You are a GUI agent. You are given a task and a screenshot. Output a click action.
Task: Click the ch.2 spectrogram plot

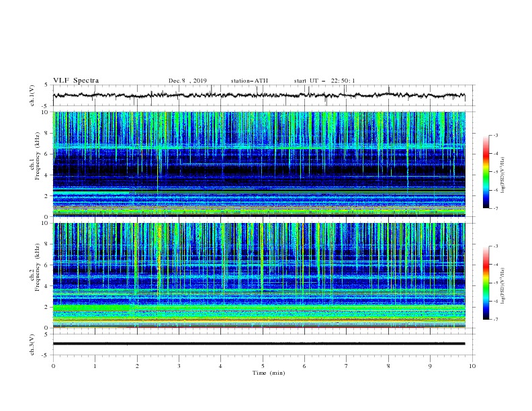tap(259, 275)
